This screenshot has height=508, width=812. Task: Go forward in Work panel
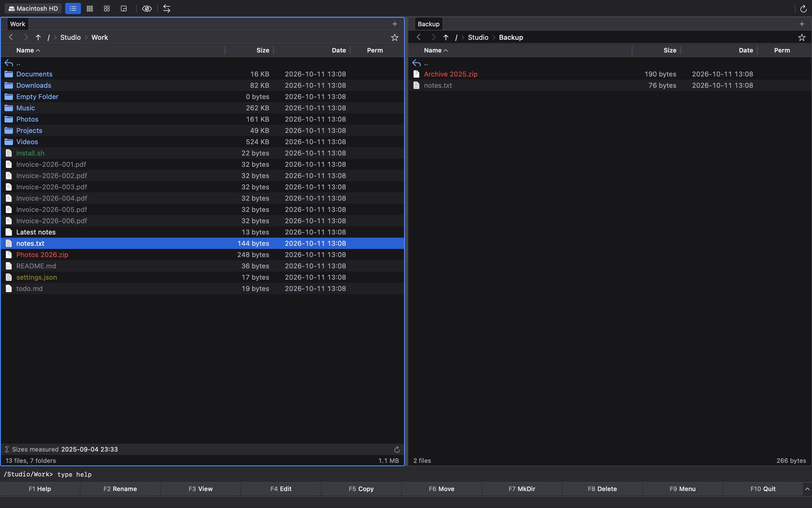pos(26,37)
